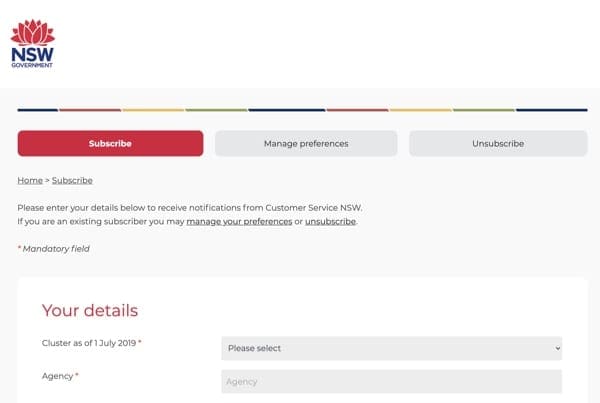Click the Subscribe breadcrumb link

point(72,180)
